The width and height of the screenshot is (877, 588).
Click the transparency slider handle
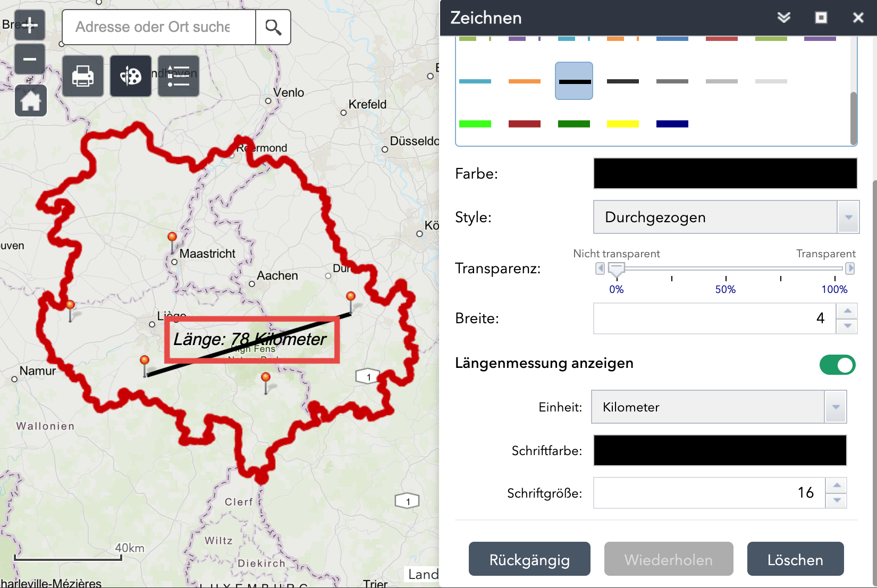(x=616, y=269)
